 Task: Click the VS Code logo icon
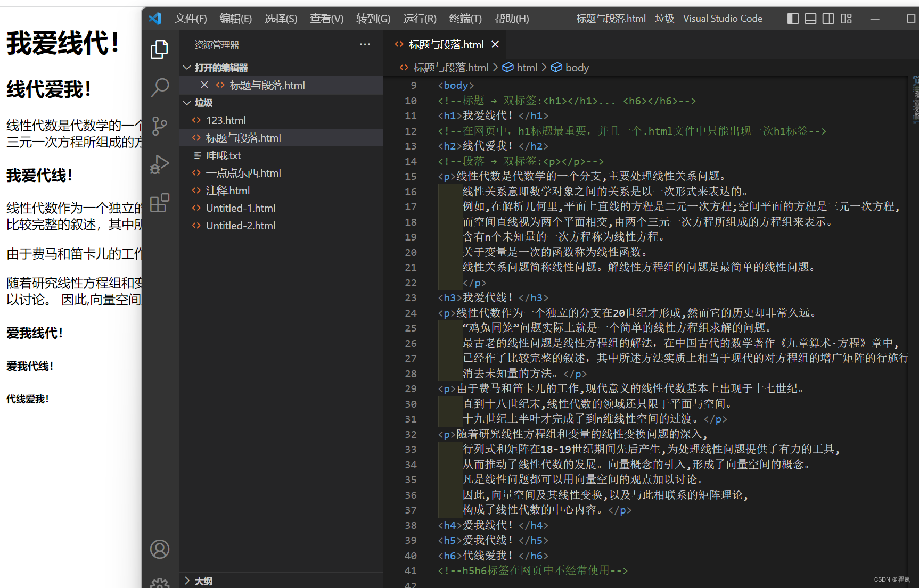155,19
